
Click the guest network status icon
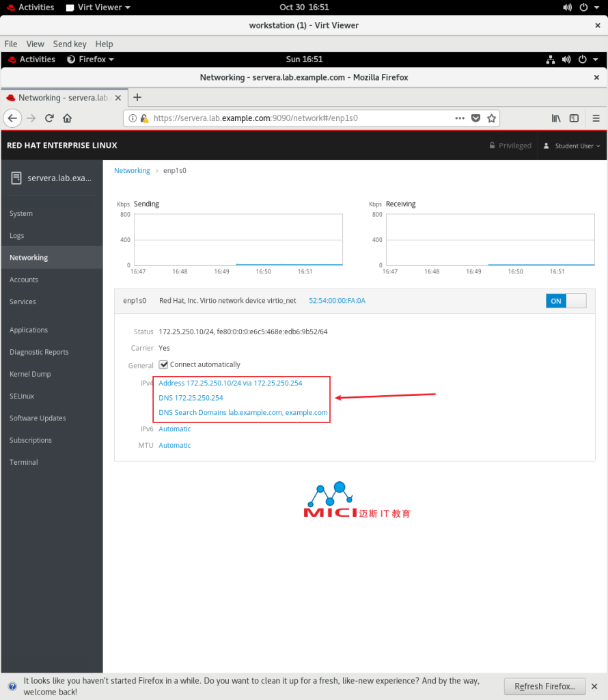(551, 59)
